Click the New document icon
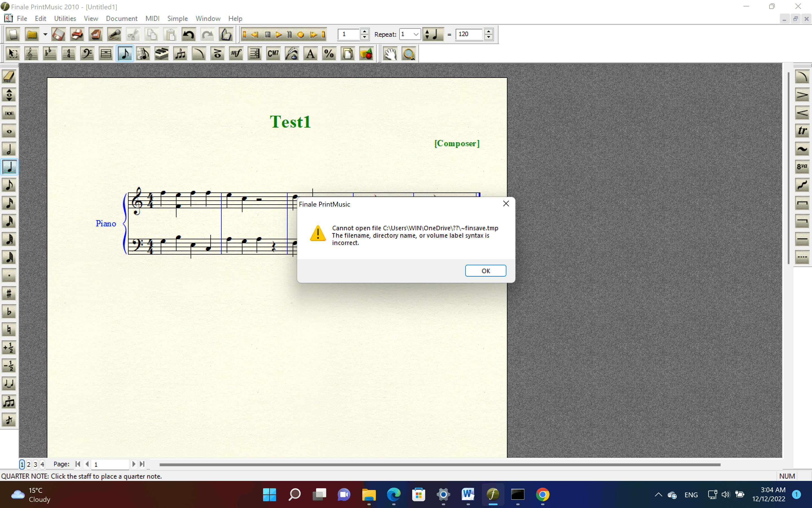Screen dimensions: 812x508 click(x=13, y=34)
